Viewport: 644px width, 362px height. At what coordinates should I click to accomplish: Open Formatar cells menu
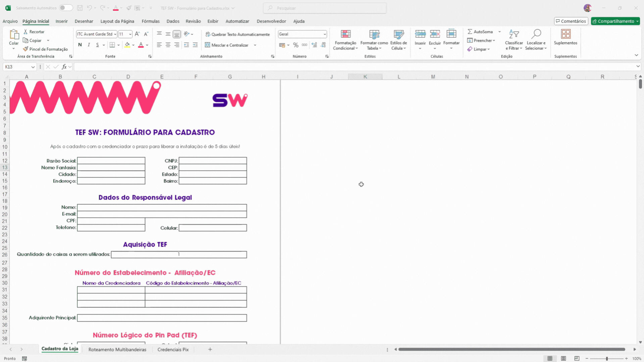pyautogui.click(x=451, y=40)
